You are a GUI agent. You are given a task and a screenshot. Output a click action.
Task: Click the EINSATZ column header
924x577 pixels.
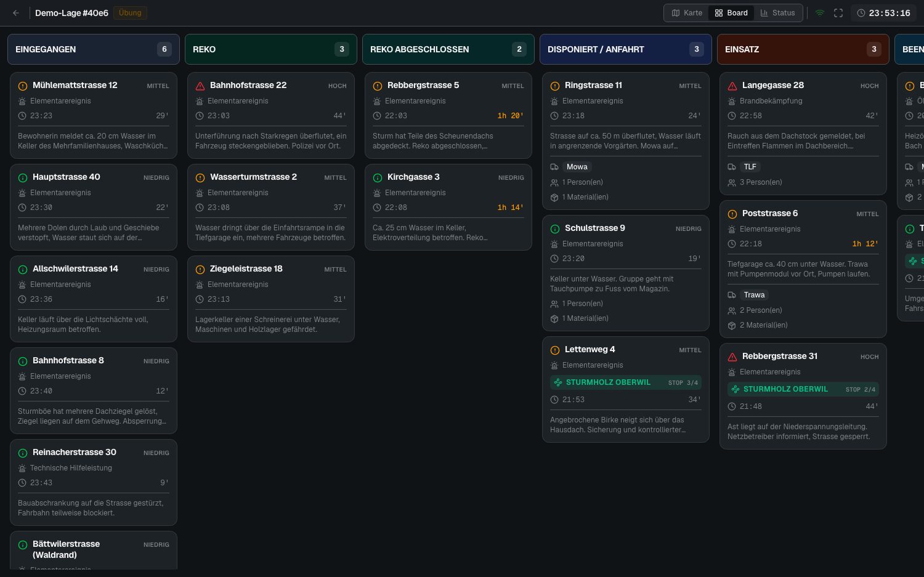click(803, 49)
